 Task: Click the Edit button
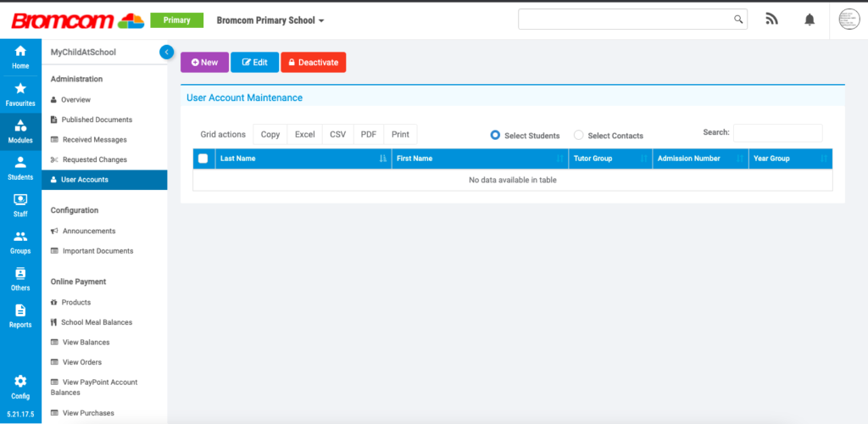254,63
